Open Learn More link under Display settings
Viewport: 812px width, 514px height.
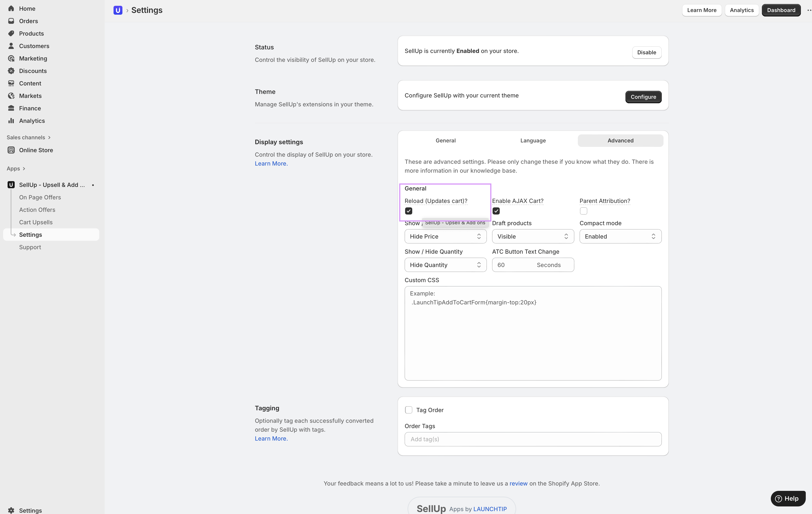[x=271, y=164]
